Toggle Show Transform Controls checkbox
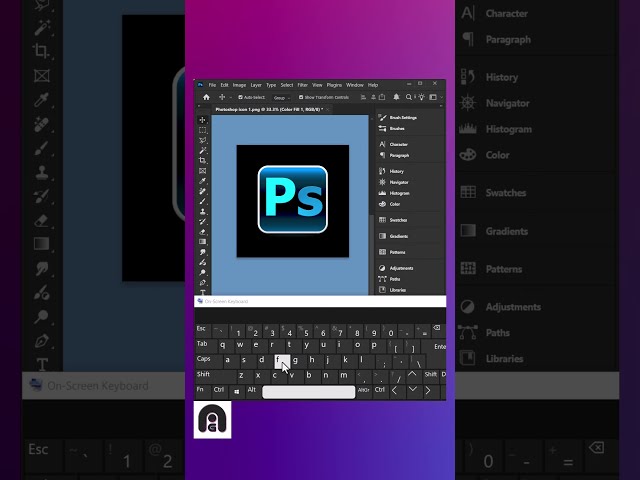The height and width of the screenshot is (480, 640). coord(301,97)
